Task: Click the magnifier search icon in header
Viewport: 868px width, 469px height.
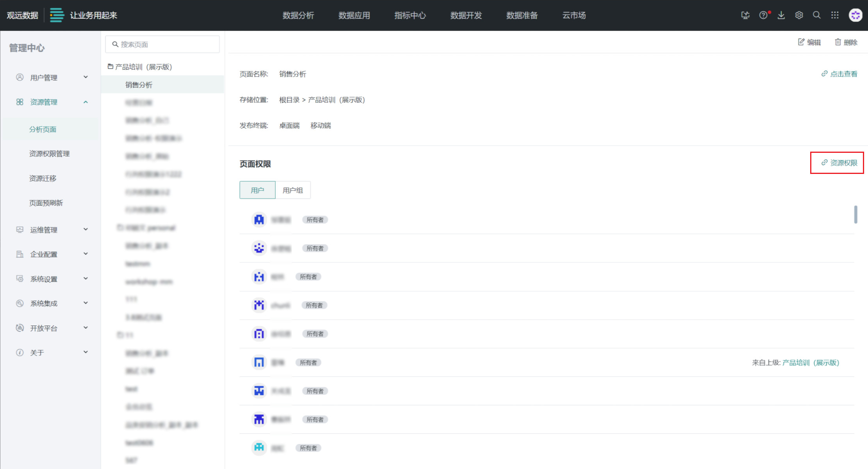Action: coord(816,15)
